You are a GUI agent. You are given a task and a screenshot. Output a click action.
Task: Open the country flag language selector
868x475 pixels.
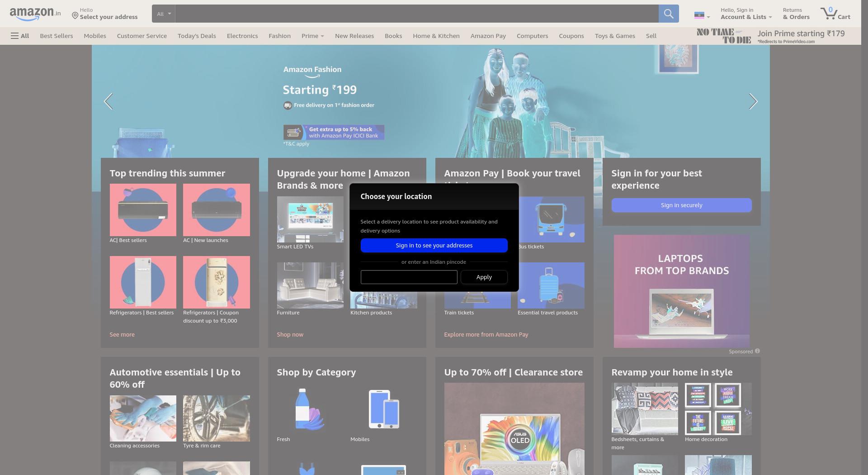(x=702, y=16)
